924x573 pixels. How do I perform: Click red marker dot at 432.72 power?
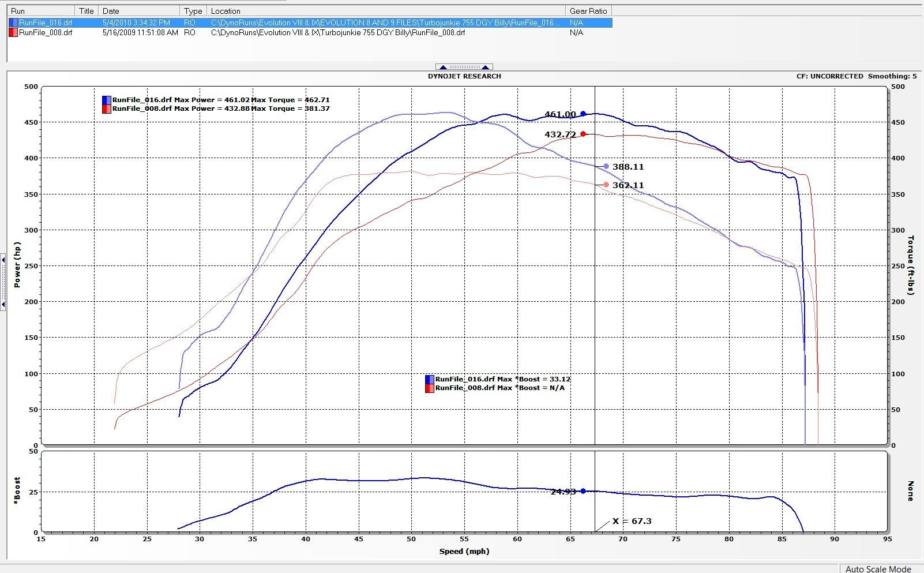coord(583,134)
